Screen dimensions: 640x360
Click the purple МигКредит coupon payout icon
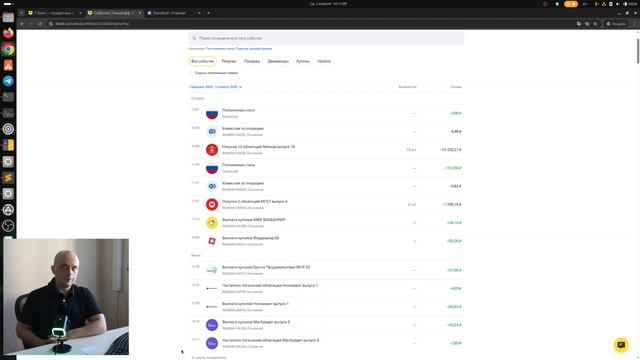(212, 325)
